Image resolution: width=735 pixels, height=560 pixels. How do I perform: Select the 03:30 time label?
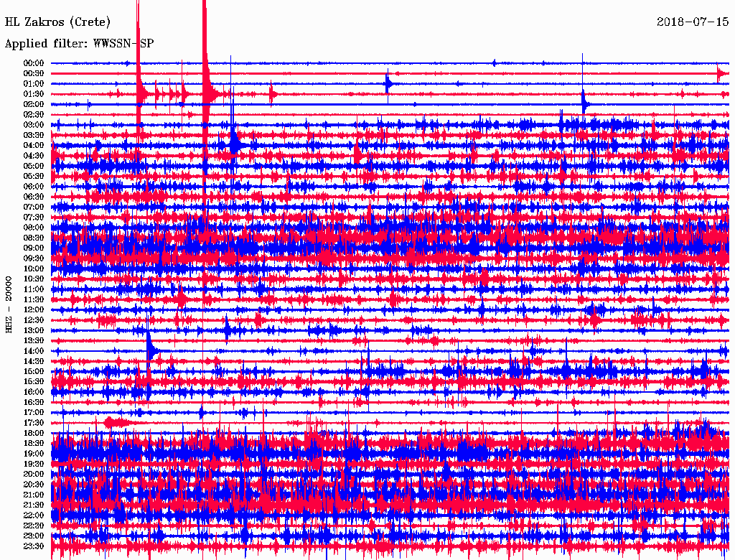tap(34, 136)
